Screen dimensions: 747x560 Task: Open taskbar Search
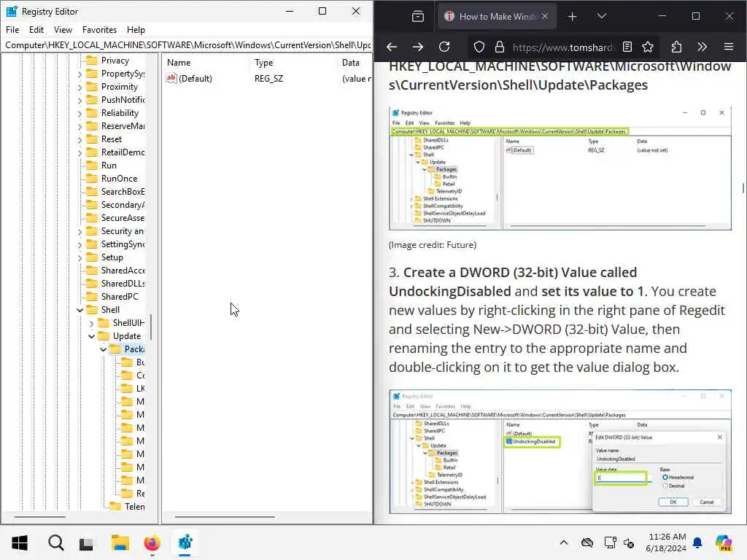tap(55, 542)
